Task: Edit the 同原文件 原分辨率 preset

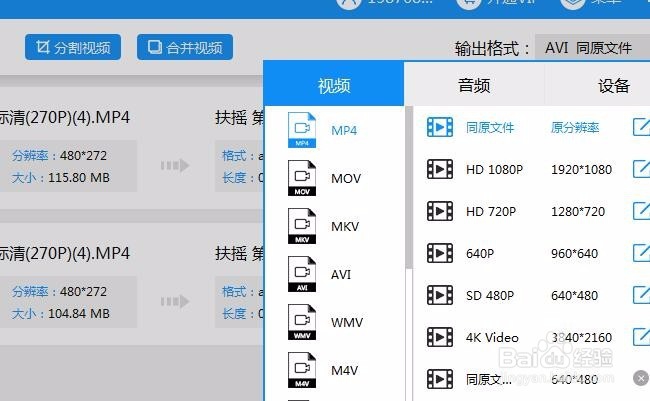Action: (642, 127)
